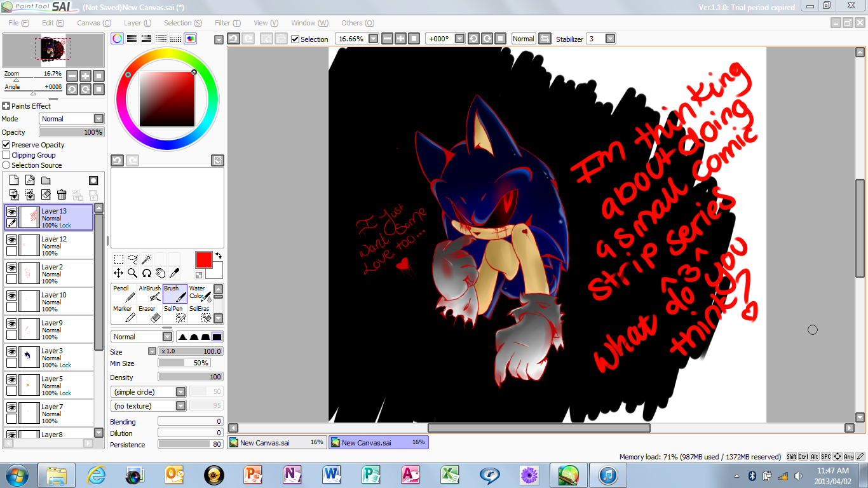Toggle Preserve Opacity checkbox
The image size is (868, 488).
[6, 145]
